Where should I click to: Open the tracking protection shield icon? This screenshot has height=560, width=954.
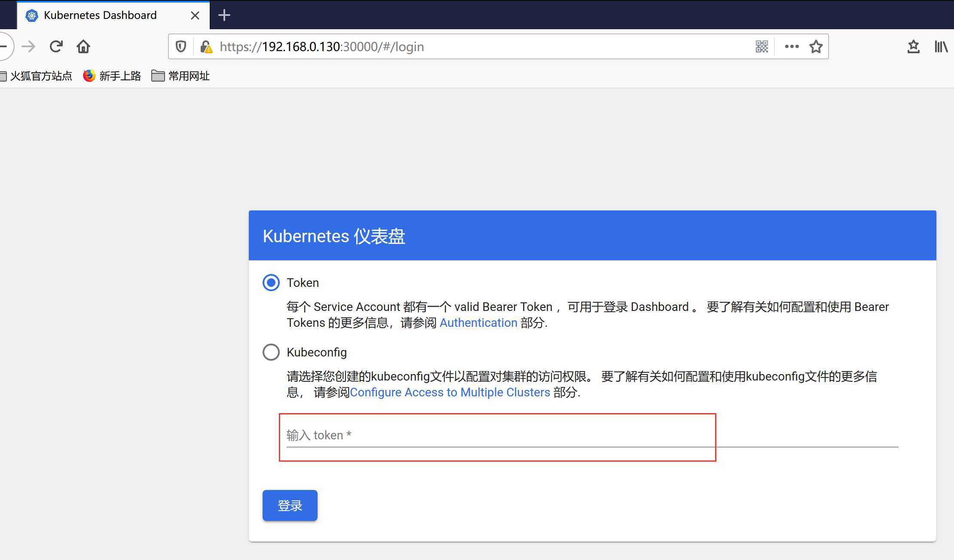[181, 46]
